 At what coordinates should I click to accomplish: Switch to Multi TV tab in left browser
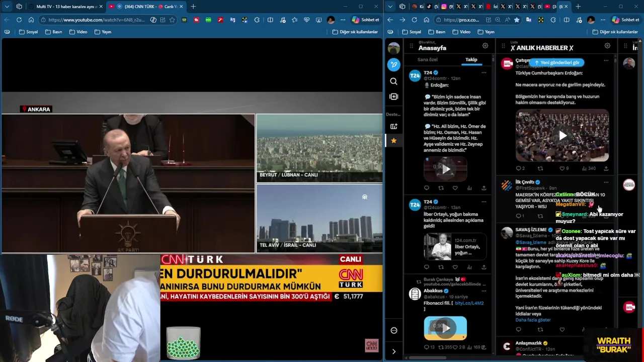[65, 7]
